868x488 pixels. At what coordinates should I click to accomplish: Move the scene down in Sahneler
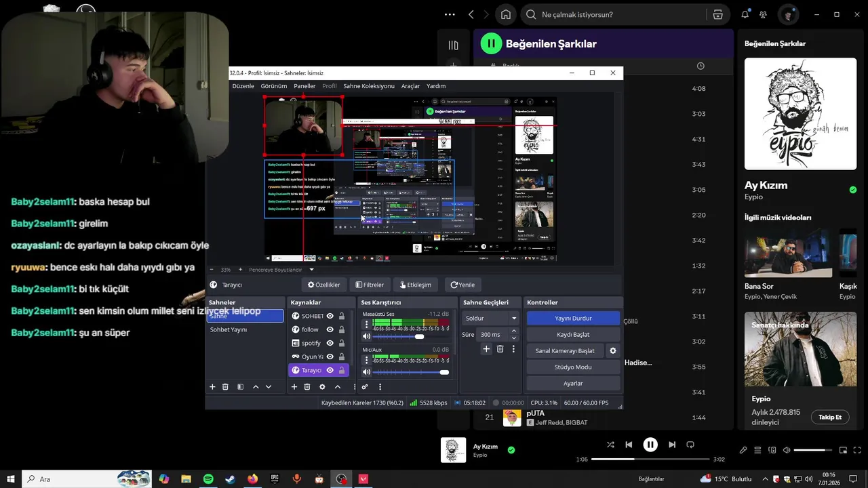269,387
